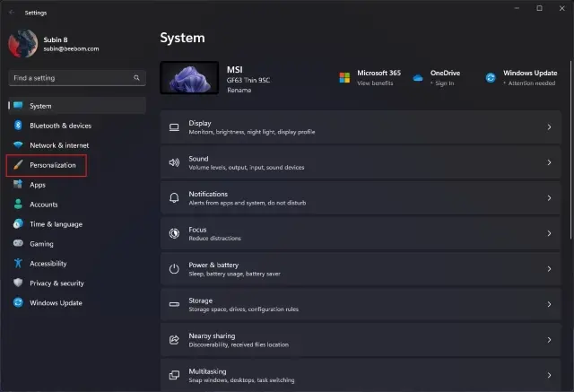This screenshot has width=574, height=392.
Task: Open the Gaming controller icon
Action: point(18,243)
